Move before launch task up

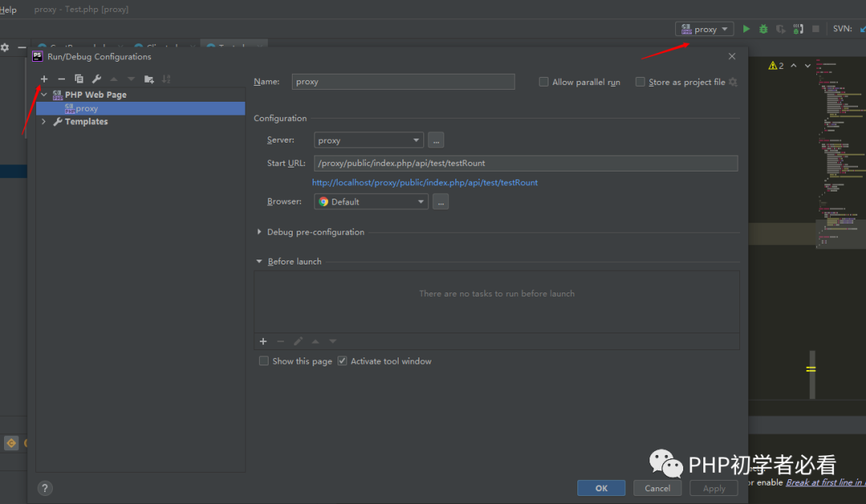pyautogui.click(x=315, y=341)
